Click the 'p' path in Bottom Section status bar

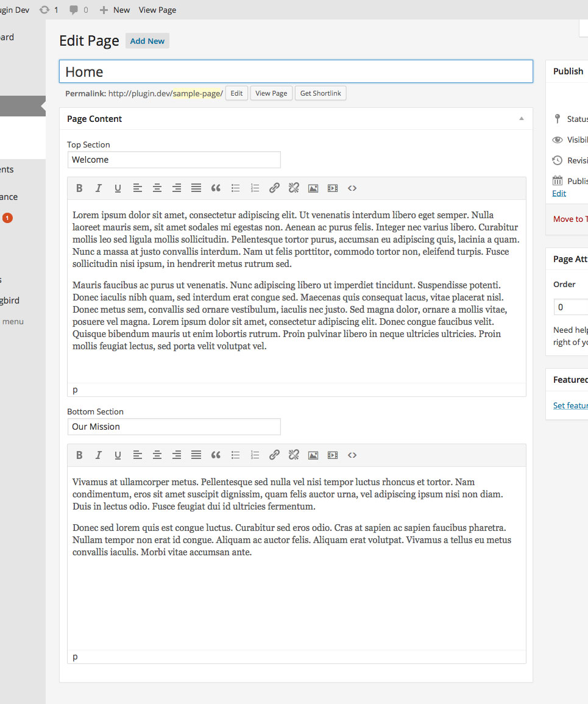(x=75, y=657)
